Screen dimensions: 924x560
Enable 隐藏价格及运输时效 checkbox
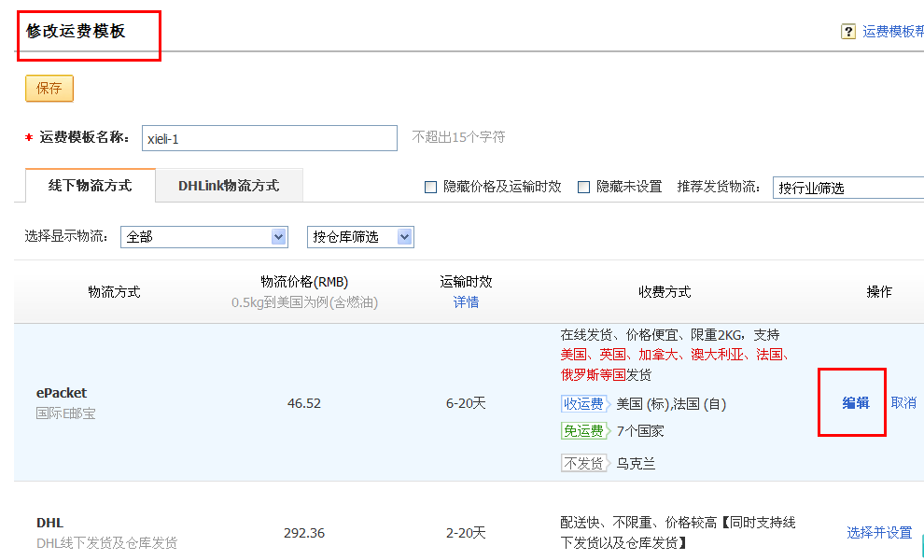[430, 187]
